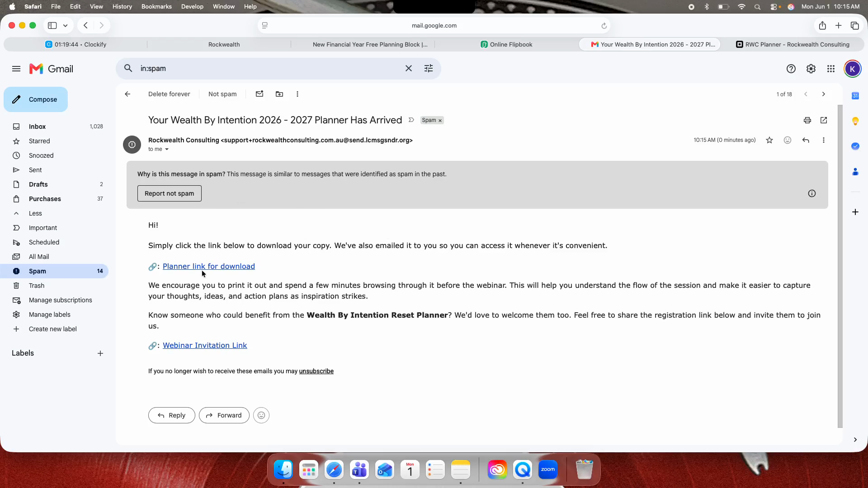This screenshot has height=488, width=868.
Task: Toggle importance marker beside subject
Action: (x=411, y=120)
